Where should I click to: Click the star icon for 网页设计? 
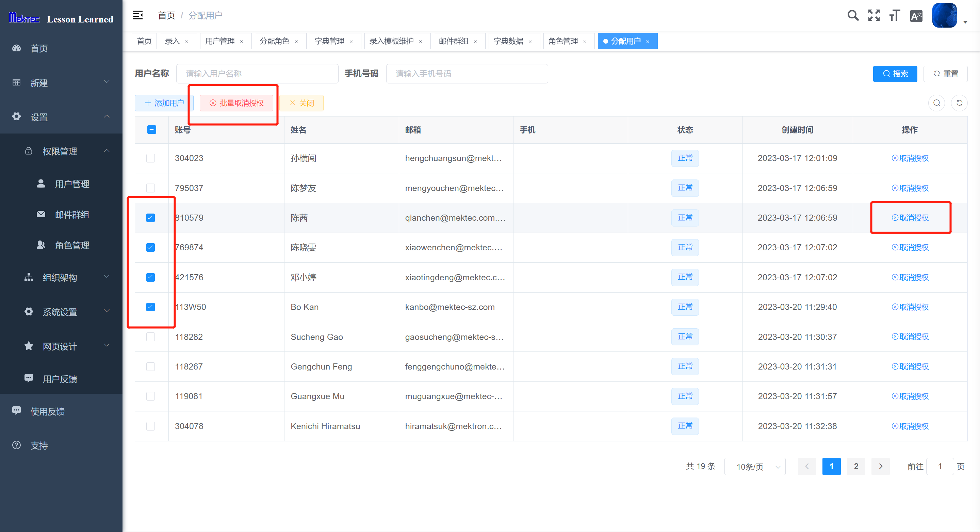pos(29,346)
